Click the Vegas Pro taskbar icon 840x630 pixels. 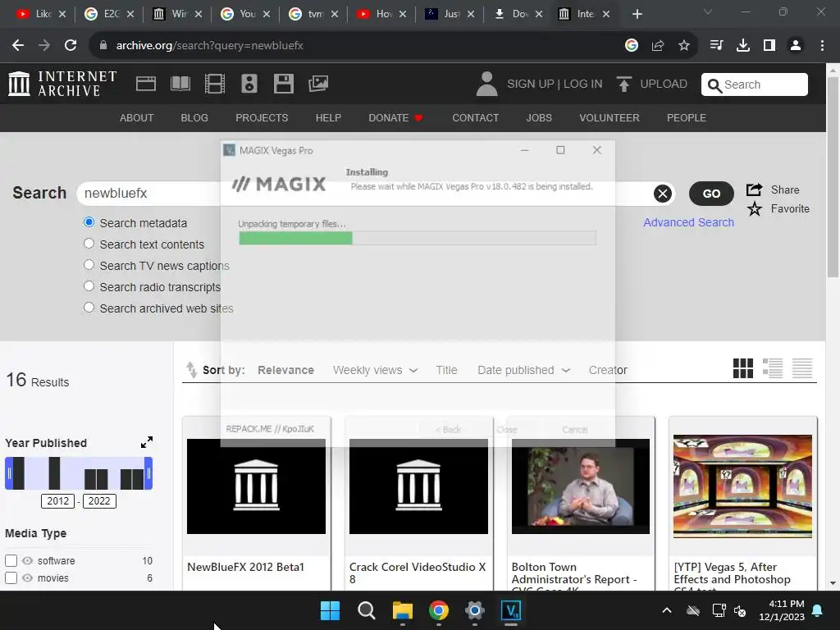[x=510, y=610]
